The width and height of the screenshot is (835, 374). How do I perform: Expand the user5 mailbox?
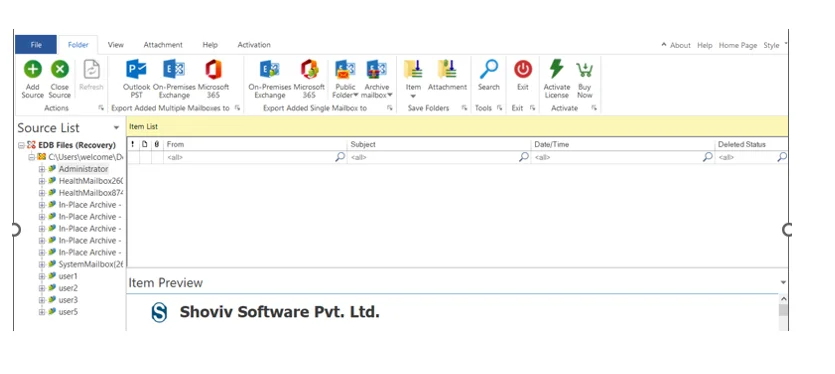(x=42, y=312)
